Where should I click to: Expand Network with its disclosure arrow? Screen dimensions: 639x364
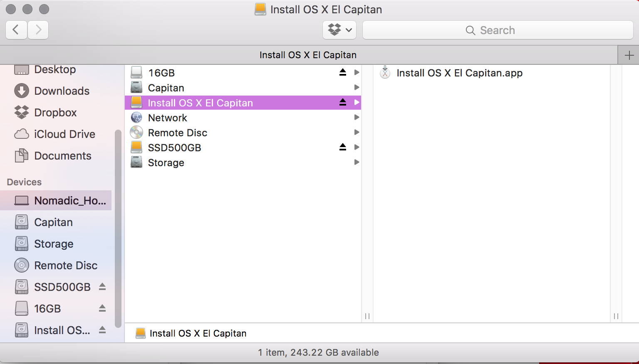pos(357,117)
